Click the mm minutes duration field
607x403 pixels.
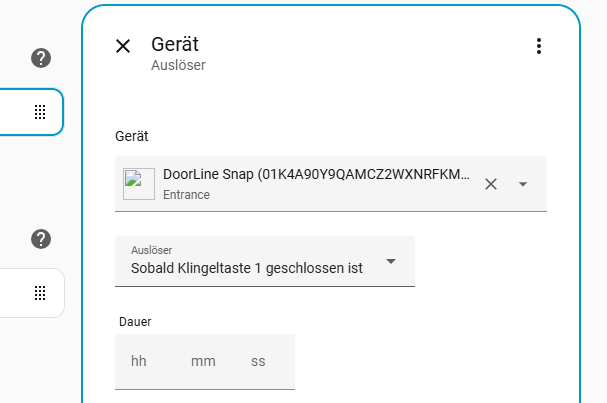coord(203,361)
